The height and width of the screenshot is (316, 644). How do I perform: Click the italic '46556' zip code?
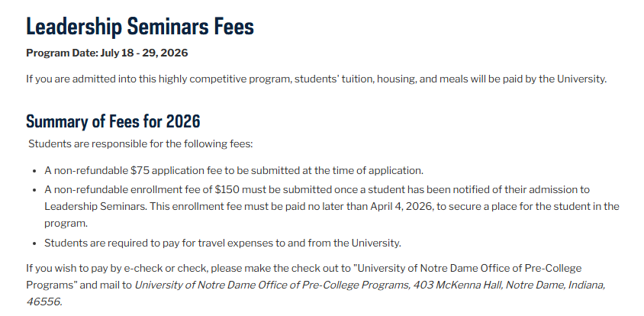coord(42,301)
